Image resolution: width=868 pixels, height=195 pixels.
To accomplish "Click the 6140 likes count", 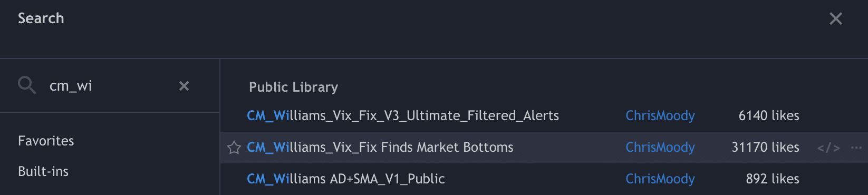I will [x=769, y=116].
